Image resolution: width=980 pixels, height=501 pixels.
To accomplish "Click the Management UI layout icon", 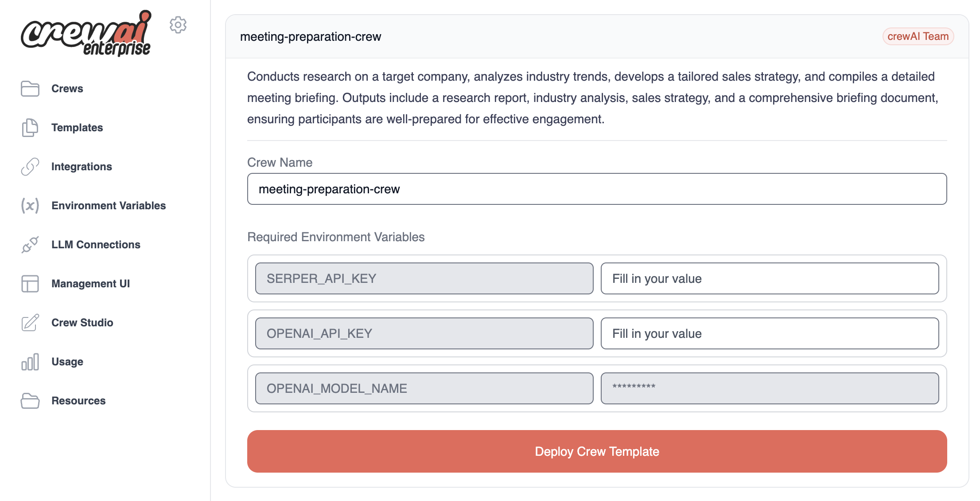I will click(x=30, y=284).
